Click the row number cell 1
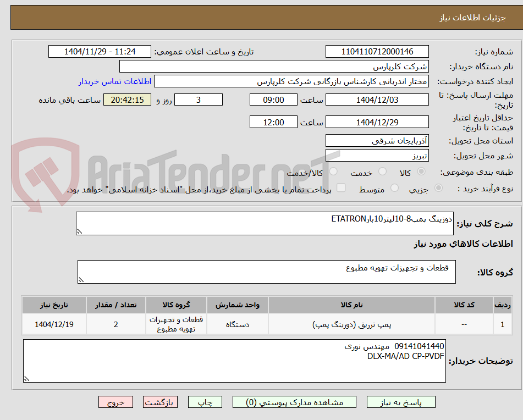523x420 pixels. pyautogui.click(x=503, y=324)
